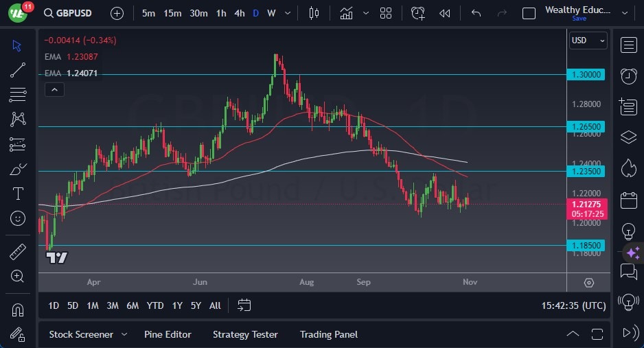Open the Strategy Tester tab
The height and width of the screenshot is (348, 644).
point(245,334)
